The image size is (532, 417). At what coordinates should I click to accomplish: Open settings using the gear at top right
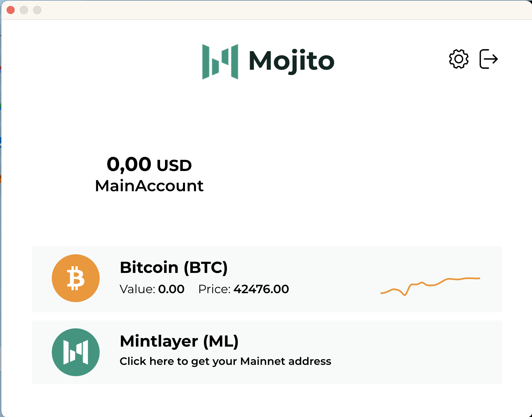tap(458, 59)
